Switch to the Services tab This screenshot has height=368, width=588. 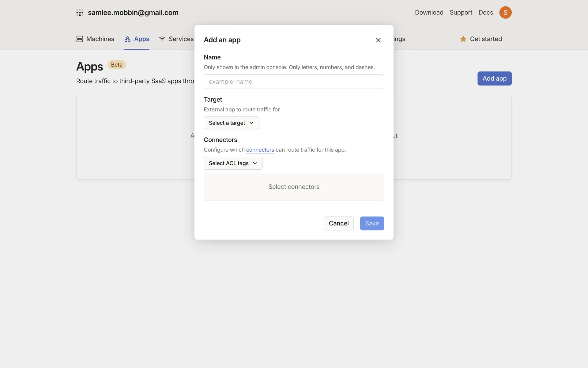point(181,39)
